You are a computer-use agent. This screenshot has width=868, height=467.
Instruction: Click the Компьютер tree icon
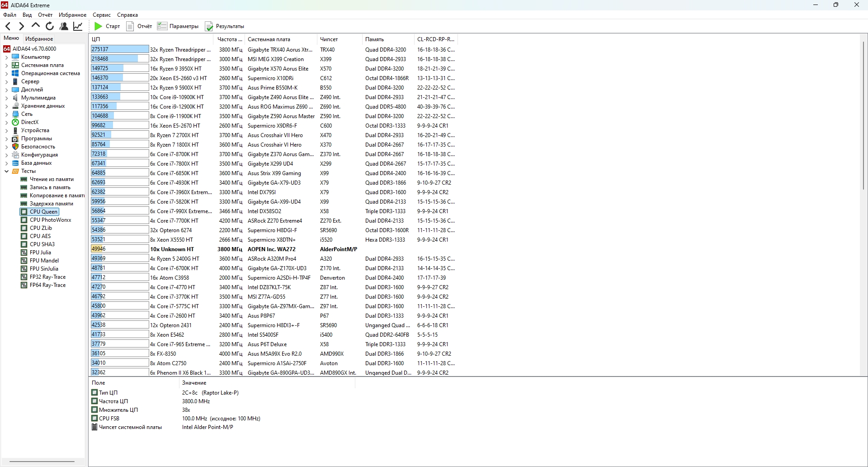pyautogui.click(x=15, y=57)
